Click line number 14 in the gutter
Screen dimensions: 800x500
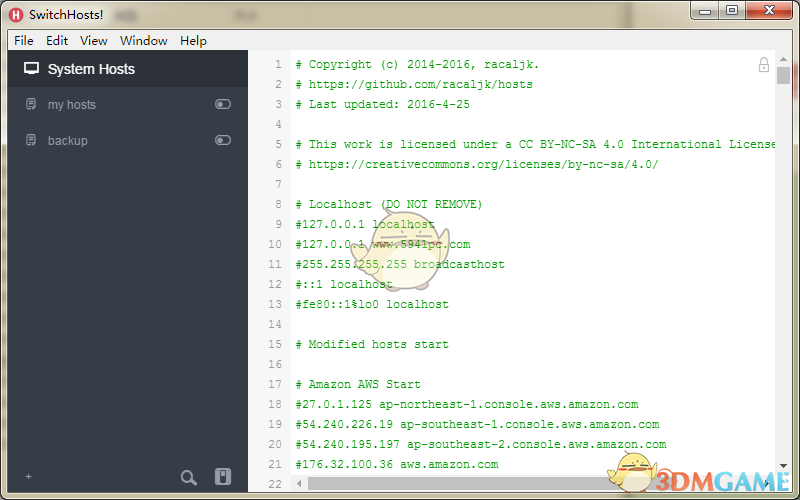[x=275, y=324]
